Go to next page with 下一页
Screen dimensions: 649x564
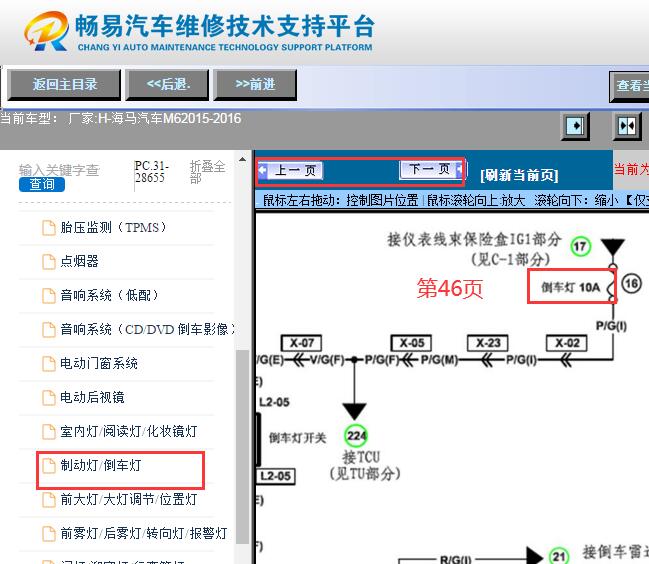pyautogui.click(x=431, y=169)
